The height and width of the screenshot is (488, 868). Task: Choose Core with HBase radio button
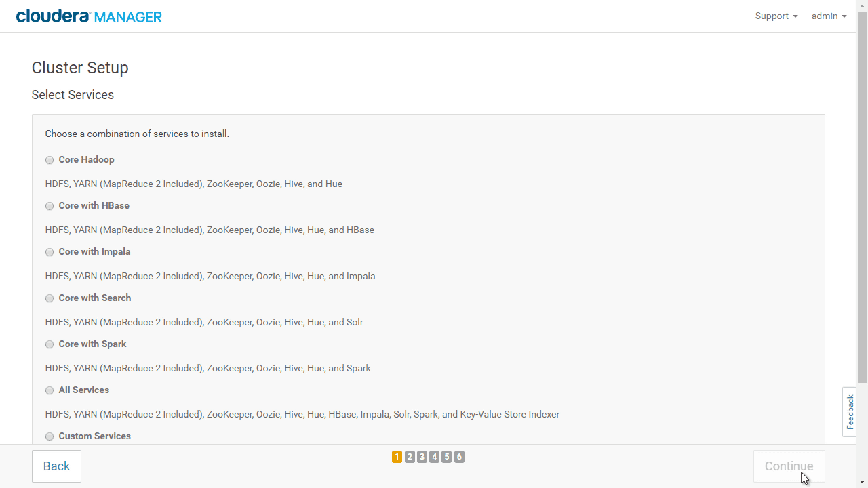tap(50, 207)
